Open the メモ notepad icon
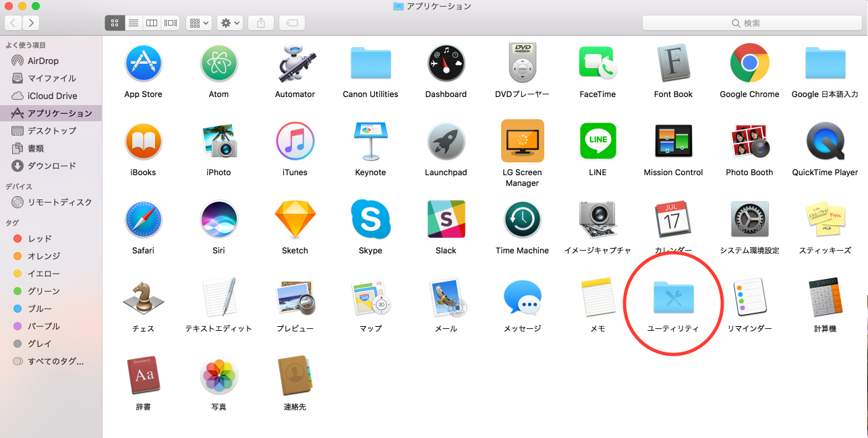Screen dimensions: 868x438 (x=598, y=297)
